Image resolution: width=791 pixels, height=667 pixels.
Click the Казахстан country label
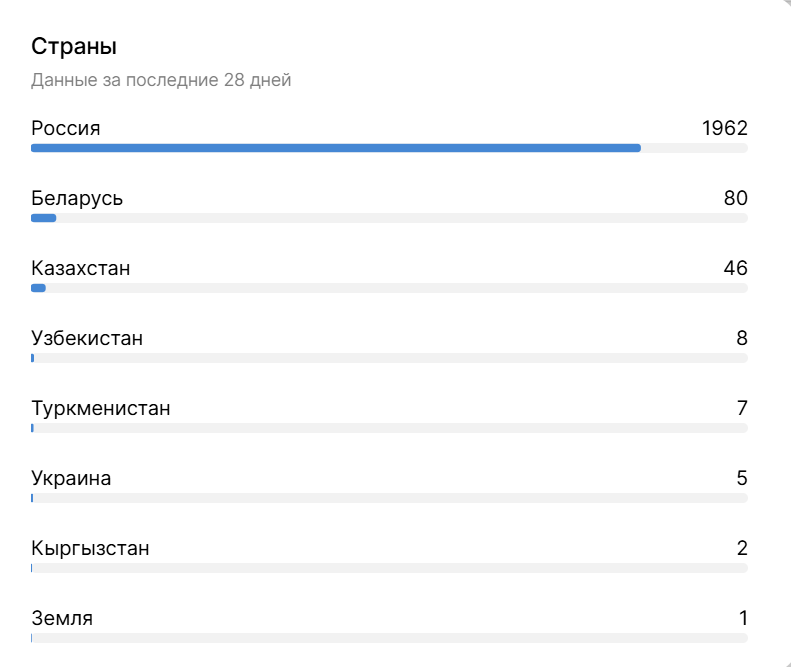pyautogui.click(x=81, y=268)
